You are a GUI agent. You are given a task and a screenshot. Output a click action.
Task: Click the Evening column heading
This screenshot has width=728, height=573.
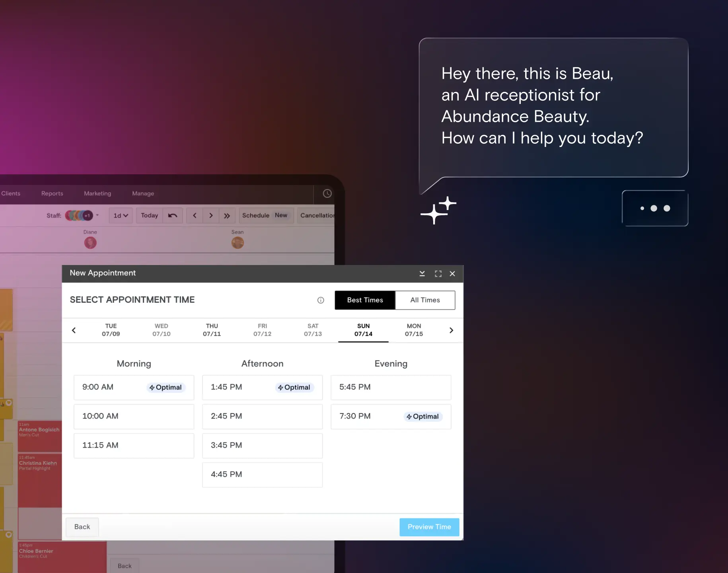tap(391, 364)
